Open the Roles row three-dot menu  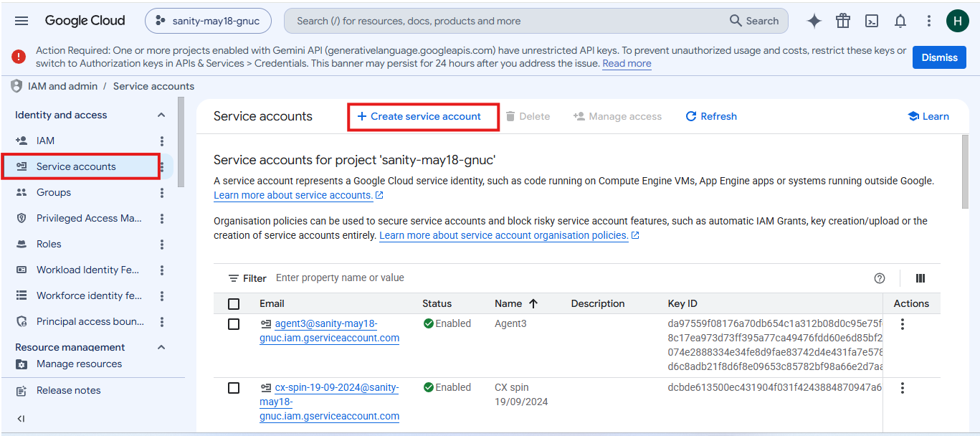point(162,245)
